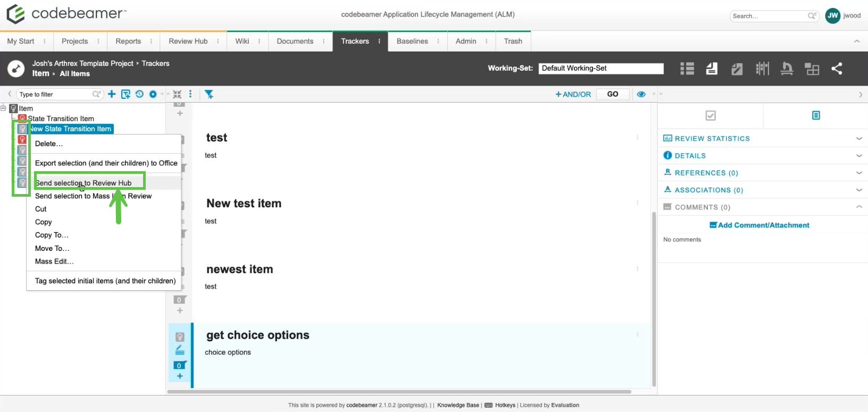Click the Add Comment/Attachment link
Viewport: 868px width, 412px height.
point(759,225)
